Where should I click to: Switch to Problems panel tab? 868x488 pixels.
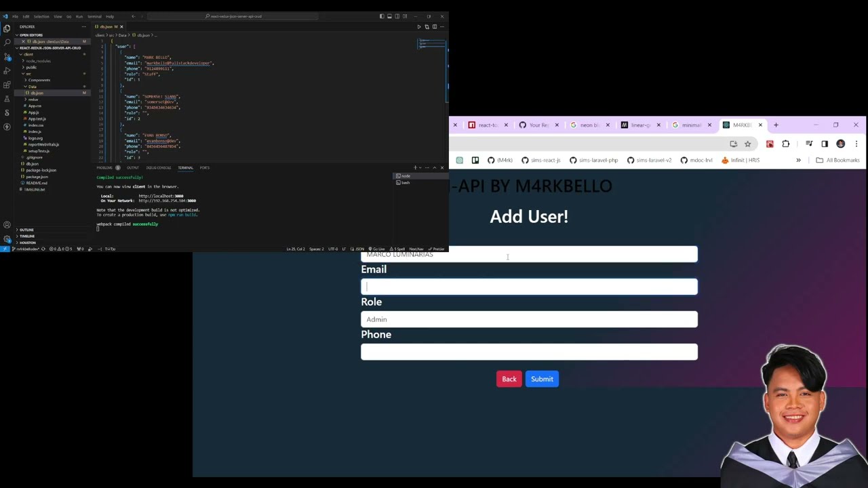[x=106, y=167]
